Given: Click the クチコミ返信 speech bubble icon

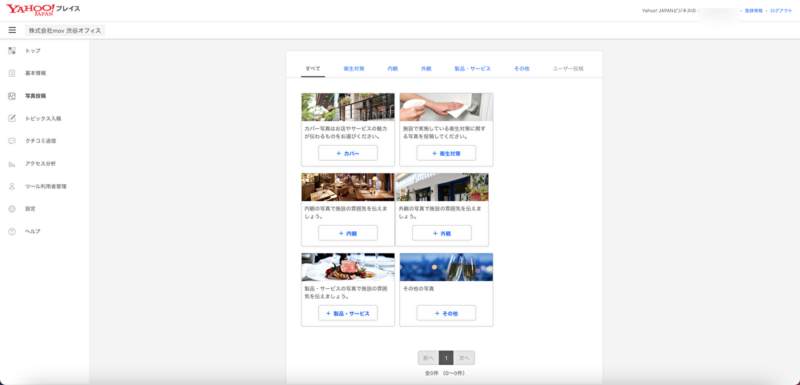Looking at the screenshot, I should coord(12,141).
